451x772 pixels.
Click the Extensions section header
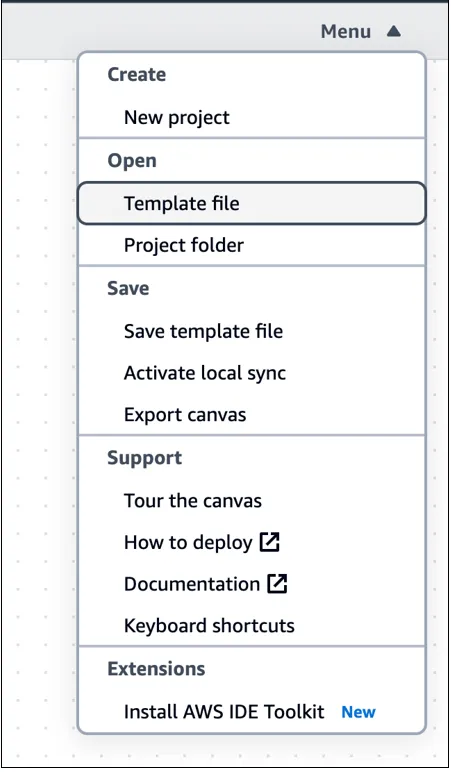coord(156,669)
